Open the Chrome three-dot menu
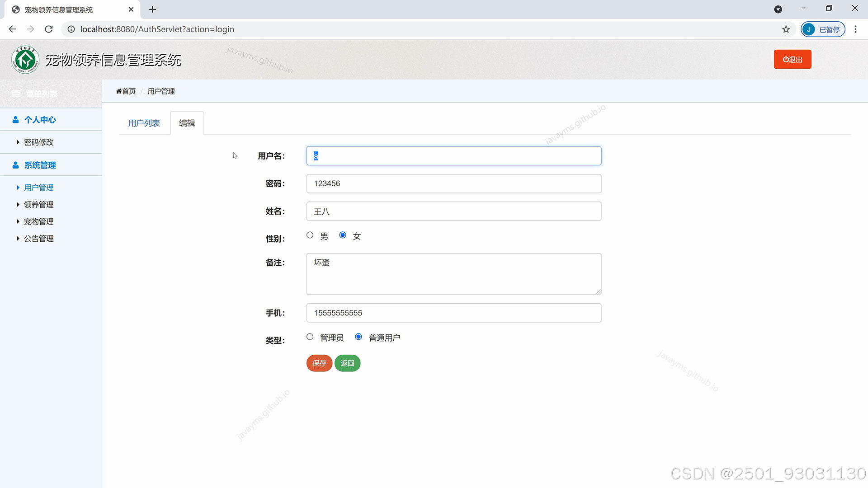The height and width of the screenshot is (488, 868). [855, 29]
